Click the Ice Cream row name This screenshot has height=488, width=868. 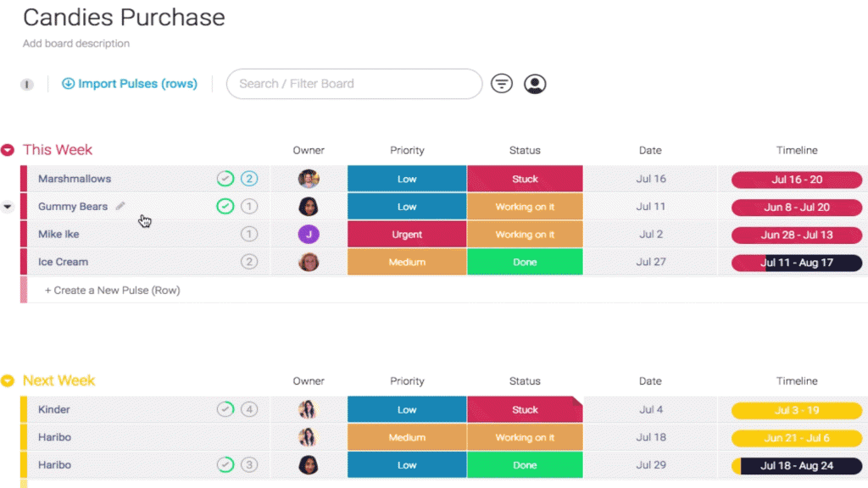click(63, 262)
